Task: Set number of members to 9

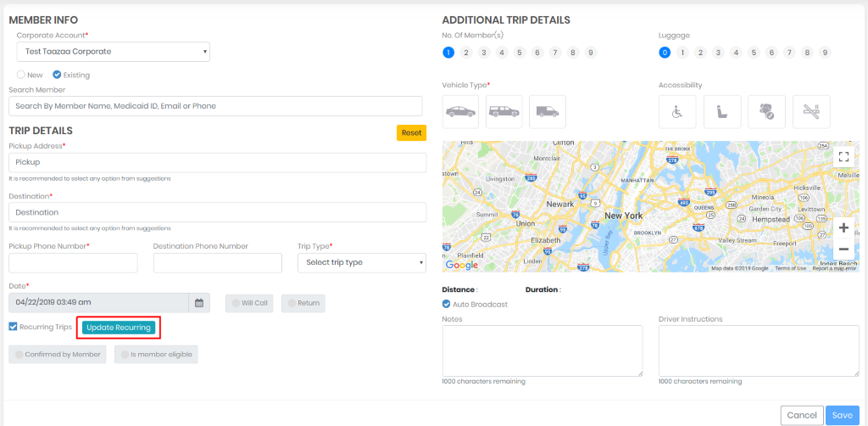Action: click(591, 53)
